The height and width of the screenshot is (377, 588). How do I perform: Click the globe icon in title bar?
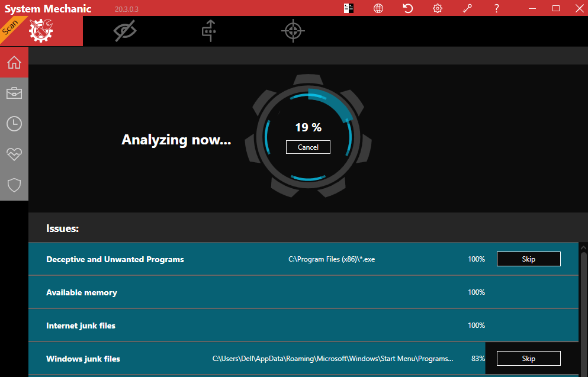378,8
